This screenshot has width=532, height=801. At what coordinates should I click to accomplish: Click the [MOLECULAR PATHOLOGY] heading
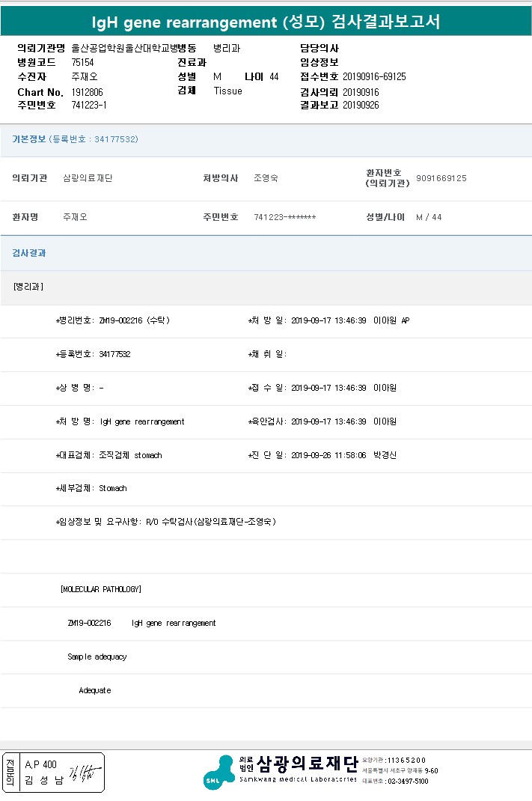[x=100, y=589]
